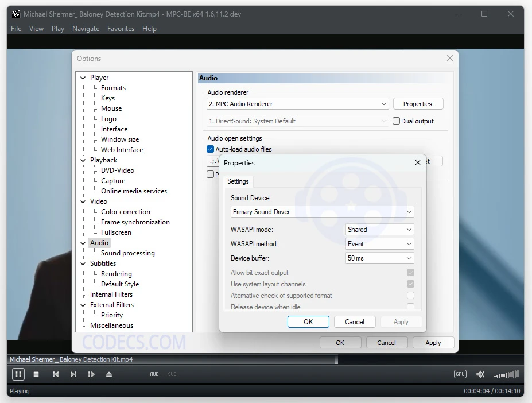Tick Alternative check of supported format
The width and height of the screenshot is (532, 403).
coord(410,296)
